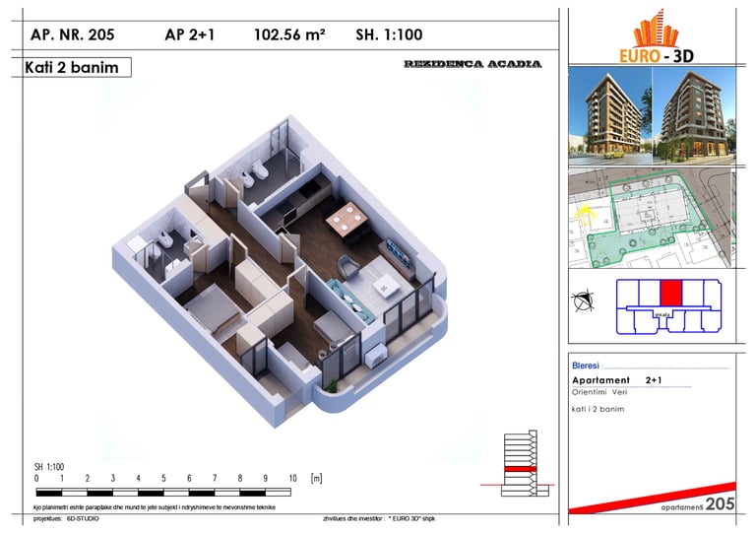Click the '102.56 m²' area value
This screenshot has width=756, height=534.
pos(289,34)
